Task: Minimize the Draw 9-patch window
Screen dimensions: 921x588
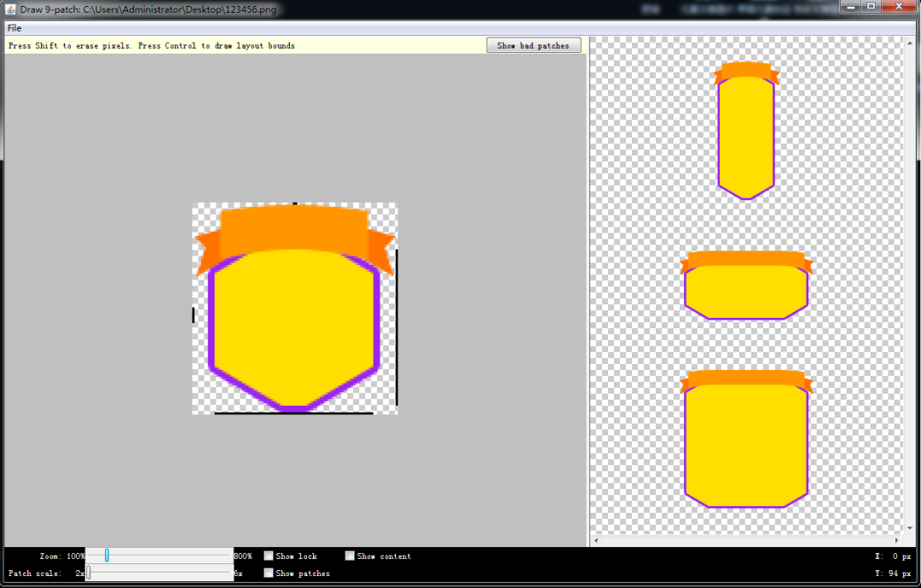Action: [x=850, y=7]
